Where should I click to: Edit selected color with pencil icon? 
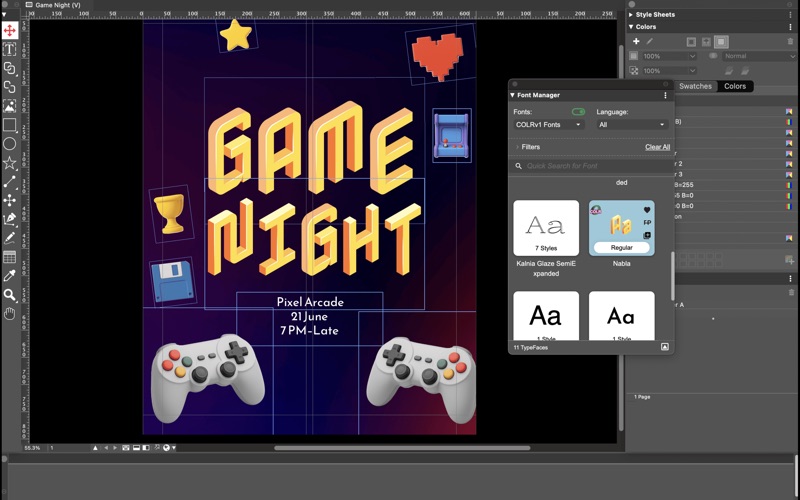(649, 41)
